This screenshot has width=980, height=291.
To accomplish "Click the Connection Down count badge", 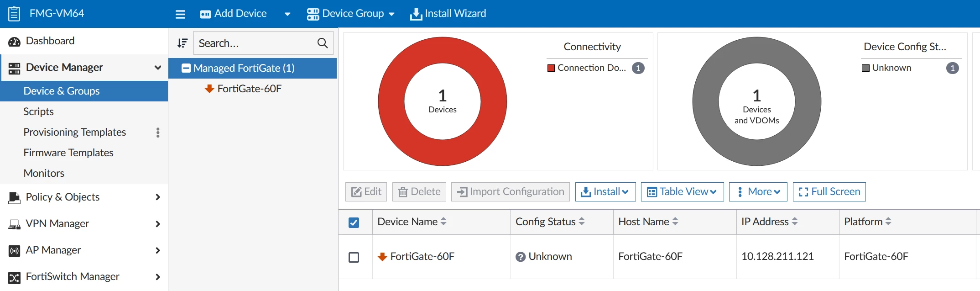I will [x=638, y=68].
